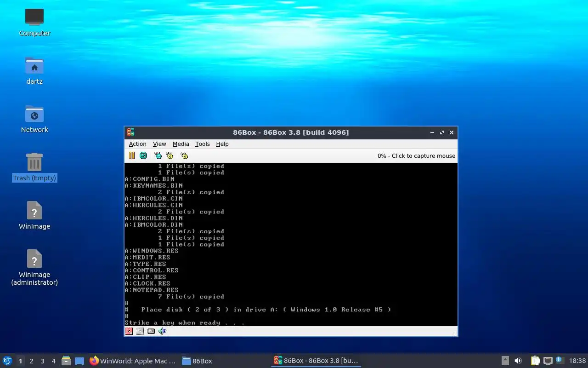Click the tray eject removable media icon
Viewport: 588px width, 368px height.
[x=505, y=361]
